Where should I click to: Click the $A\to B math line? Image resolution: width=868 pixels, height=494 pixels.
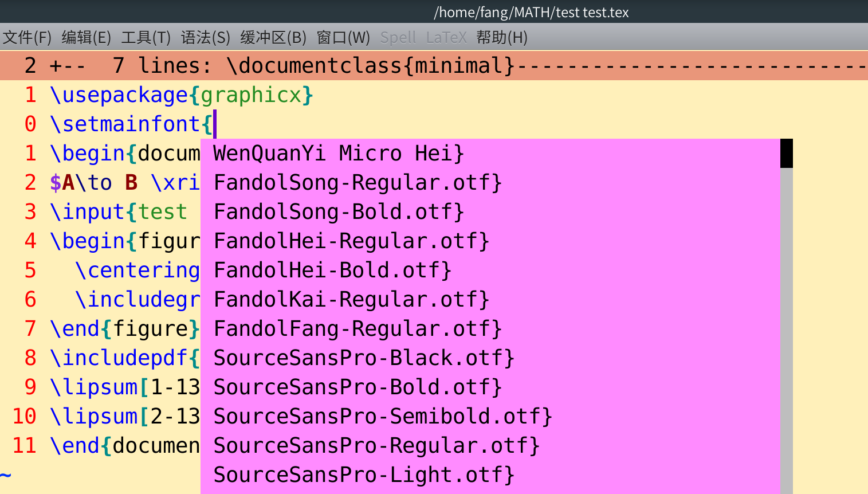coord(125,183)
